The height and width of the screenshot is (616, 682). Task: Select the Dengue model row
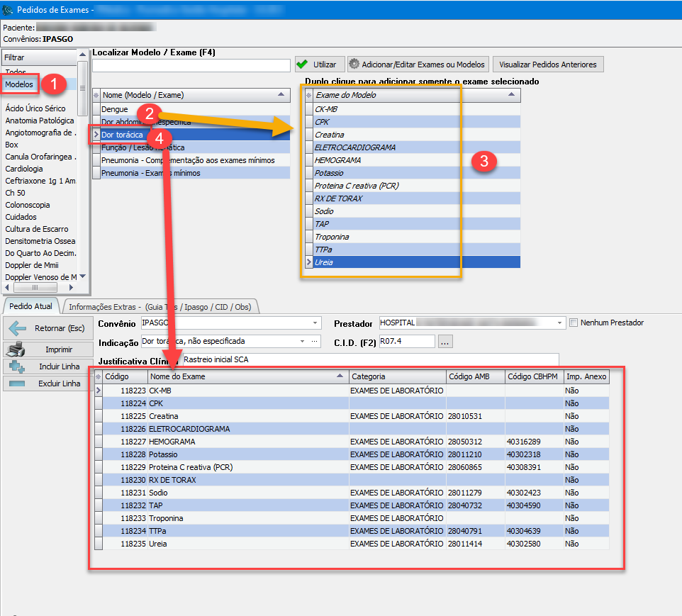(x=115, y=109)
